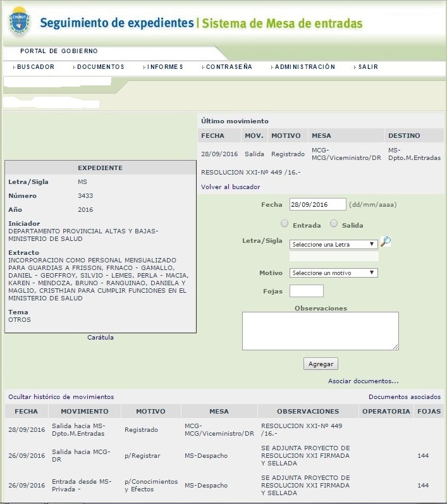Click the 'Seguimiento de expedientes' title

[117, 23]
